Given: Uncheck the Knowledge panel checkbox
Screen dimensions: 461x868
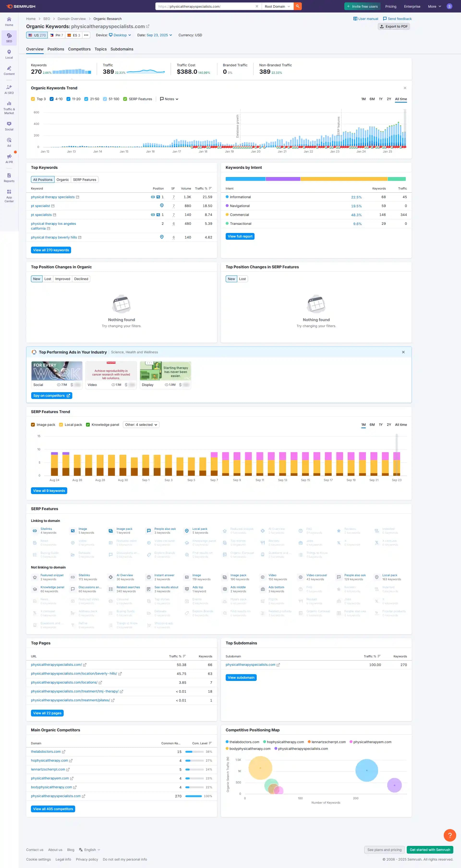Looking at the screenshot, I should tap(88, 425).
